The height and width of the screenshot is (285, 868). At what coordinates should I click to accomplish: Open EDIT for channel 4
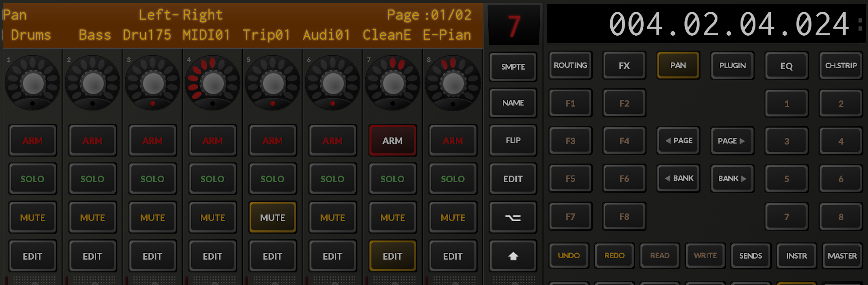click(212, 256)
